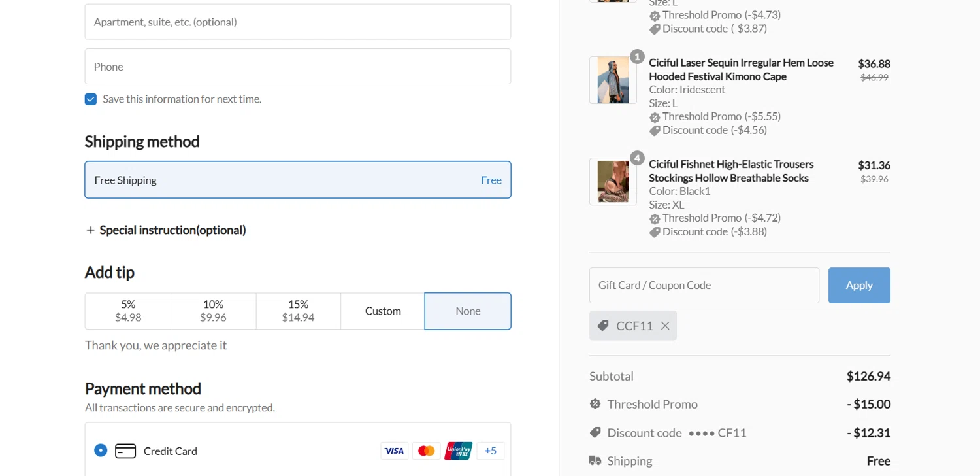Click the tag icon on CCF11 chip
The image size is (980, 476).
point(603,326)
